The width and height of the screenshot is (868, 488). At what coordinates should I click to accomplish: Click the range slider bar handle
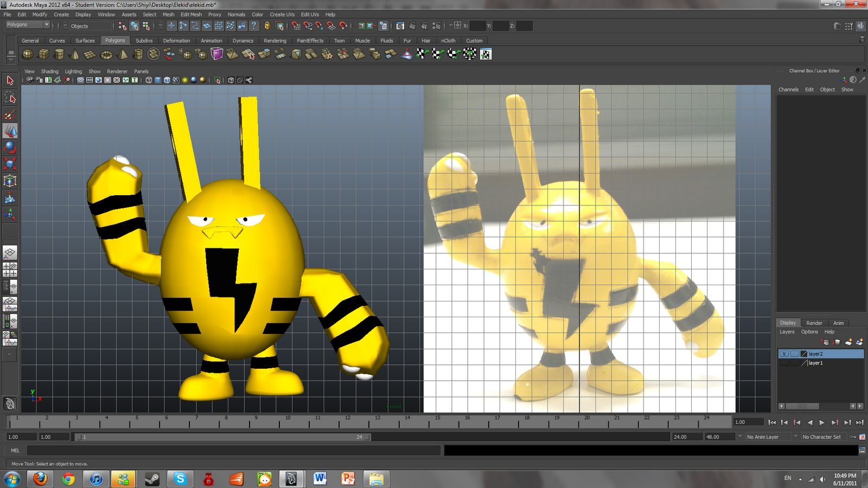[x=223, y=437]
